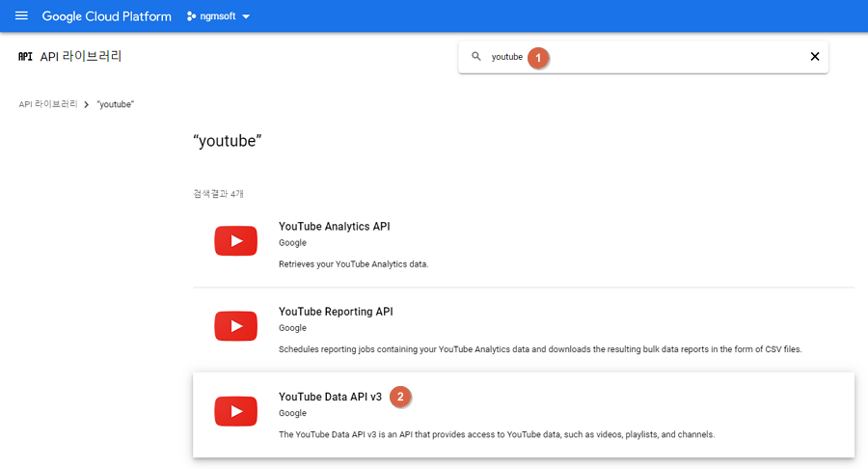Click Google under YouTube Reporting API

pos(292,328)
